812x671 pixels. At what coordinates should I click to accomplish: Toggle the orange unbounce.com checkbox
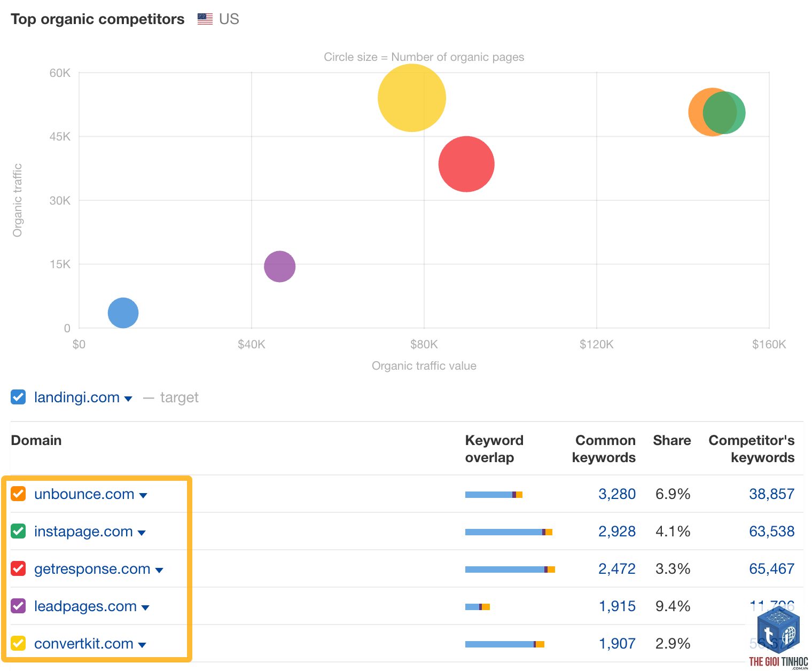coord(18,494)
